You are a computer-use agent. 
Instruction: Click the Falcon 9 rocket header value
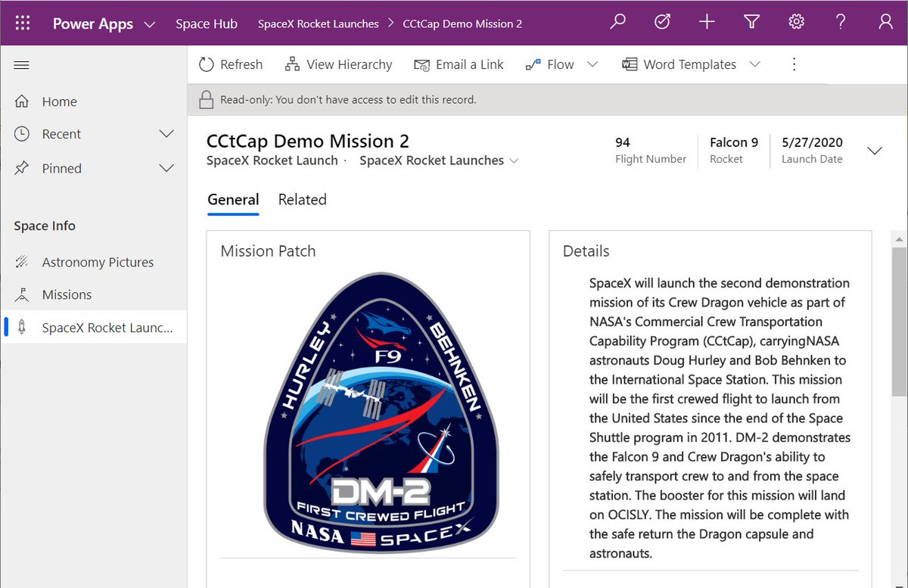[734, 142]
